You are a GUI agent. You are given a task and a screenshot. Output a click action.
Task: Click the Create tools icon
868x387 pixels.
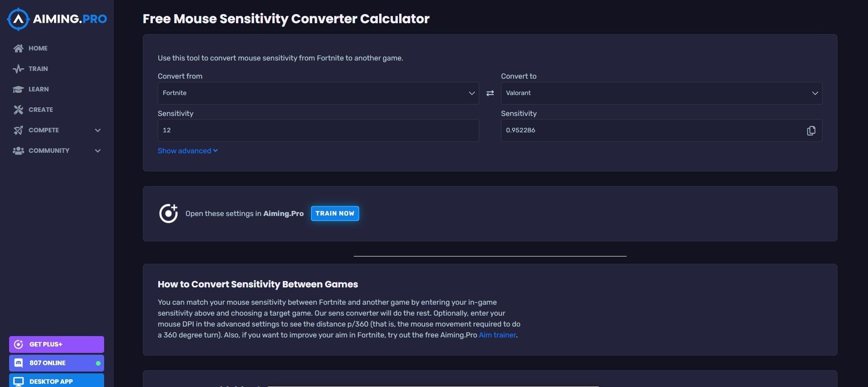[18, 110]
